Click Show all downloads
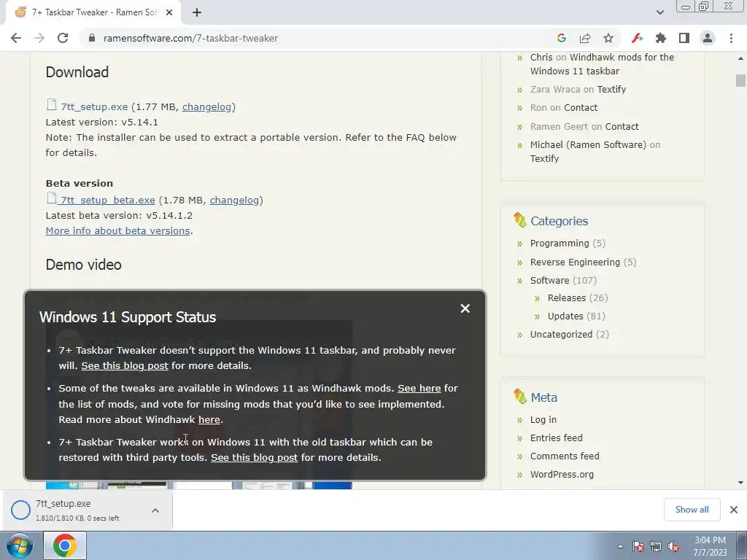 692,510
